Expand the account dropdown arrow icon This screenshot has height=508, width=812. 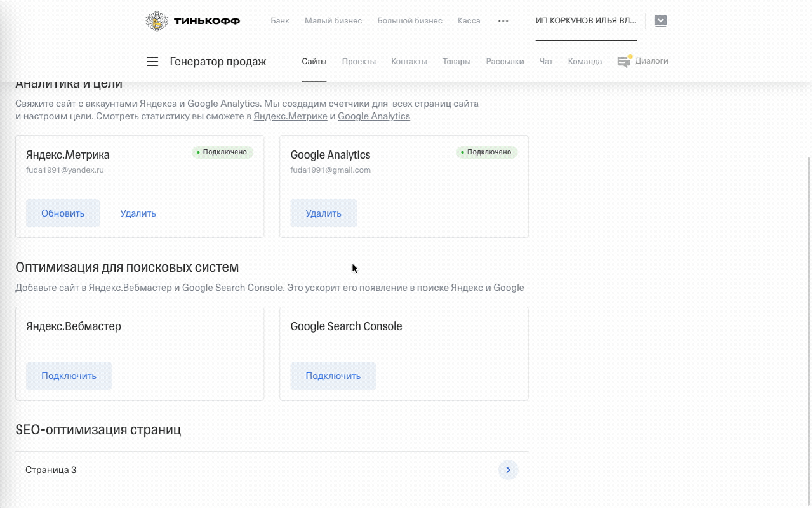(661, 21)
